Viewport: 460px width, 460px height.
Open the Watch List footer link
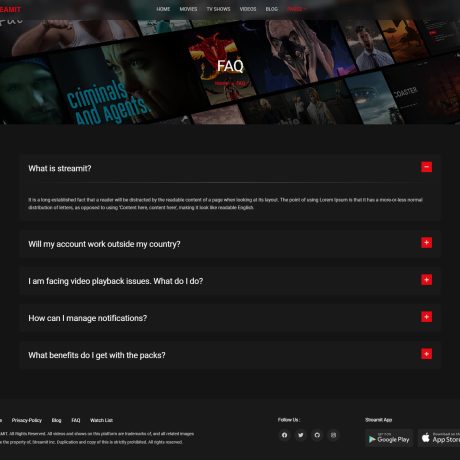101,420
